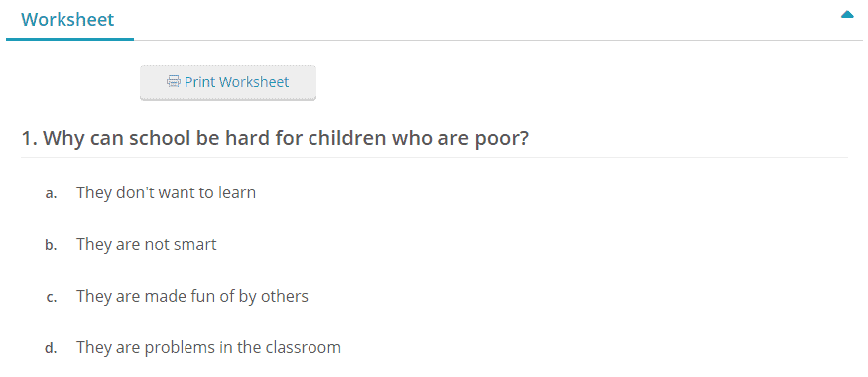Viewport: 868px width, 377px height.
Task: Click the question 1 heading text
Action: click(275, 138)
